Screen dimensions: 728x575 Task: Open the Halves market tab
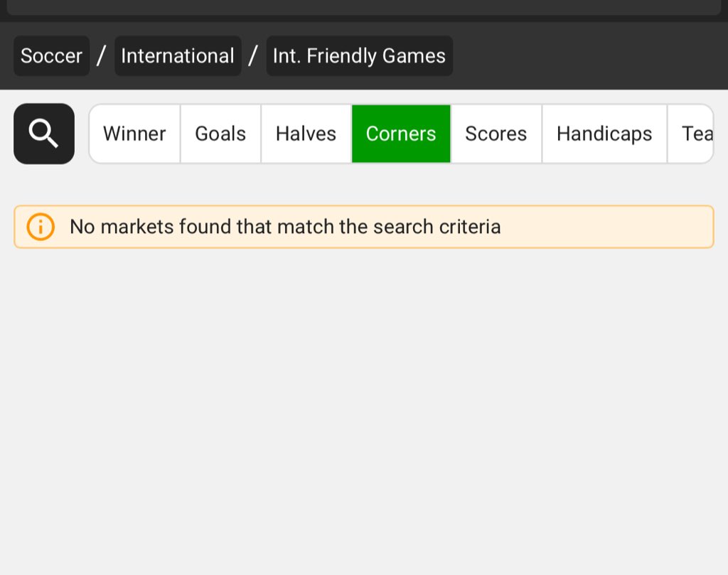coord(306,134)
